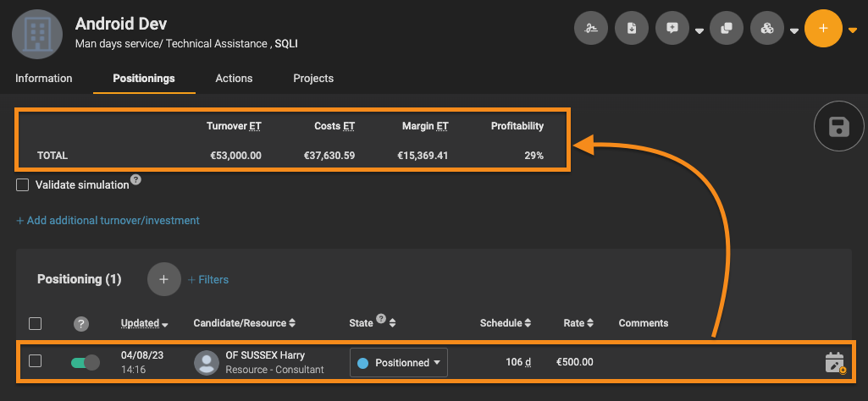Check the Validate simulation checkbox
868x401 pixels.
(x=22, y=185)
